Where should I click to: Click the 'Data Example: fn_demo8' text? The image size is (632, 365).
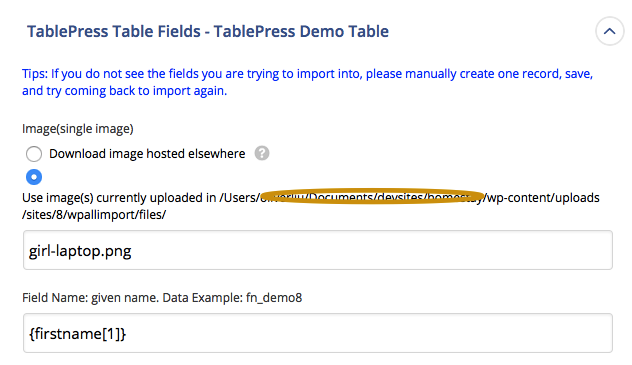pos(232,298)
